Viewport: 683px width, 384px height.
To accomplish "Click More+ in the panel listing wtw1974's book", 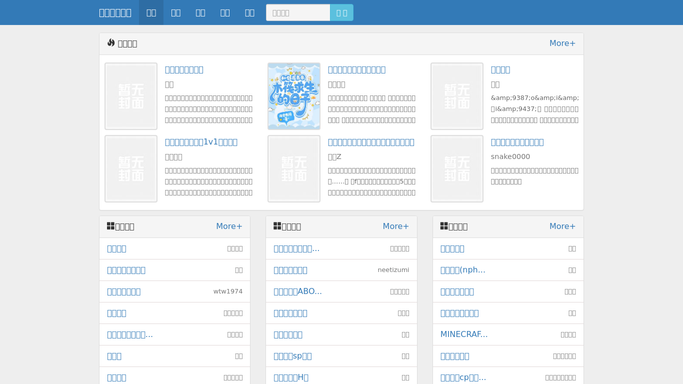I will point(229,226).
